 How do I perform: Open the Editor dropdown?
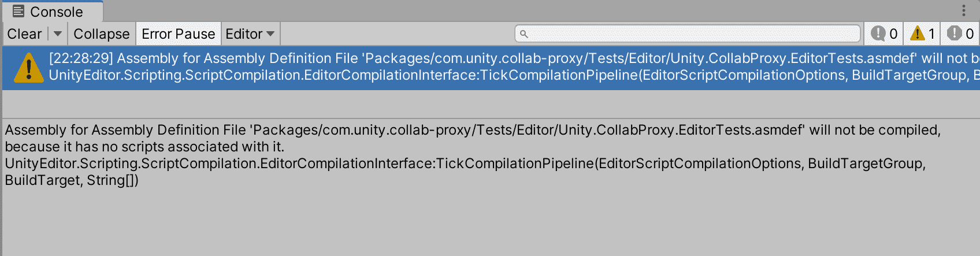pyautogui.click(x=250, y=34)
